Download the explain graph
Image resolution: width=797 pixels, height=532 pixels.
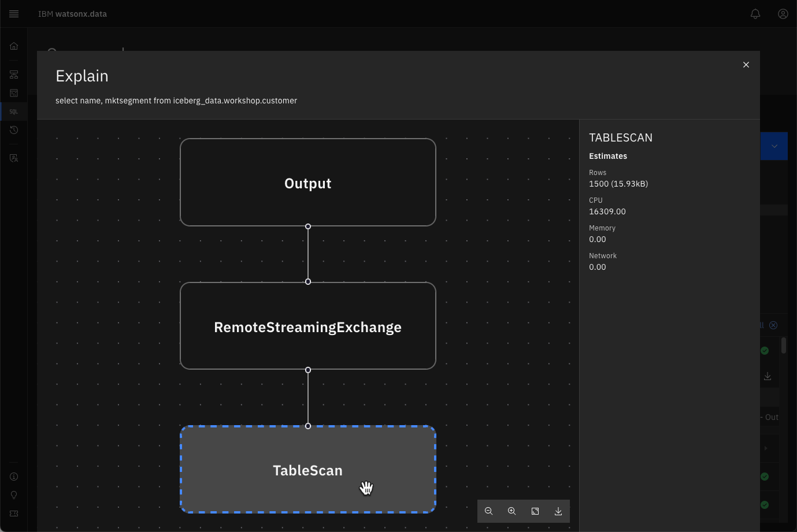[558, 511]
